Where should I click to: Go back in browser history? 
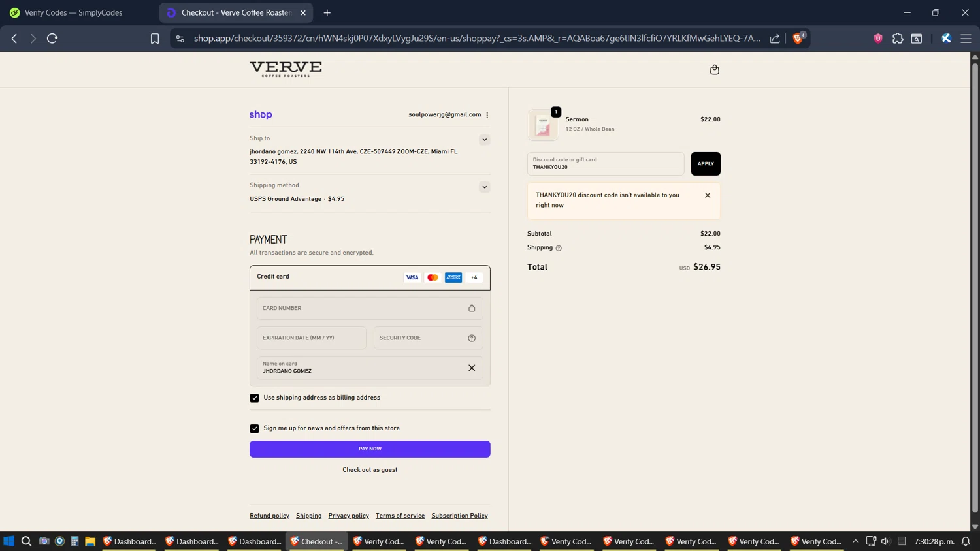[14, 39]
